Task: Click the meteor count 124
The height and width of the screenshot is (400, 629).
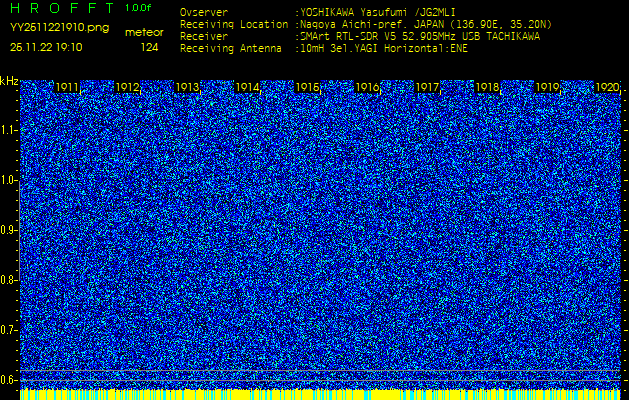Action: tap(149, 47)
